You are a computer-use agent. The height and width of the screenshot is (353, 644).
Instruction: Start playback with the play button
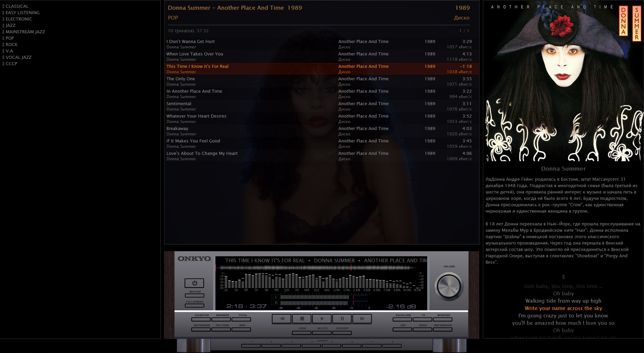click(322, 318)
